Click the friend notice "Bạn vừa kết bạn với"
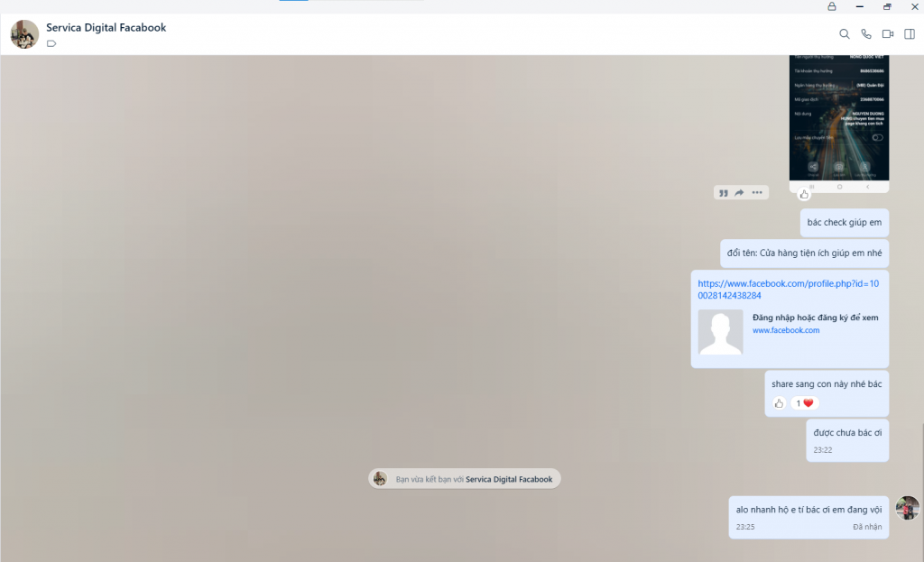 tap(465, 479)
